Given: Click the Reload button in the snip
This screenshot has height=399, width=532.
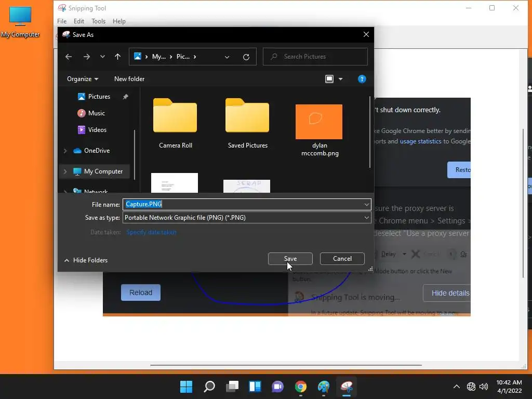Looking at the screenshot, I should (x=141, y=292).
